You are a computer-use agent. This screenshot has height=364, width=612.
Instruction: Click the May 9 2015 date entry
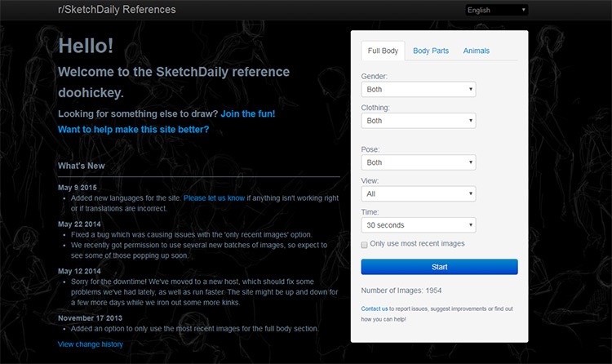point(78,188)
